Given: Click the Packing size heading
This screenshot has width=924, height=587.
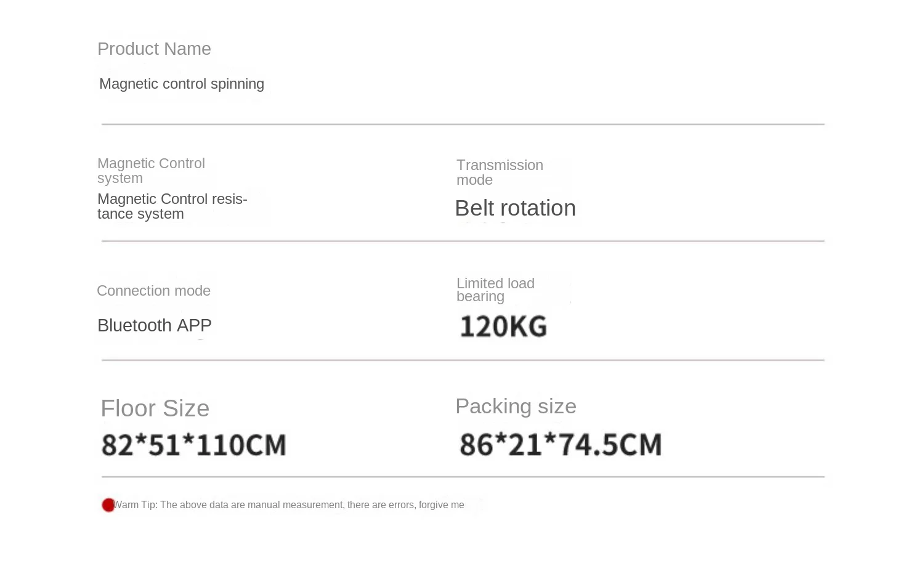Looking at the screenshot, I should (x=516, y=407).
